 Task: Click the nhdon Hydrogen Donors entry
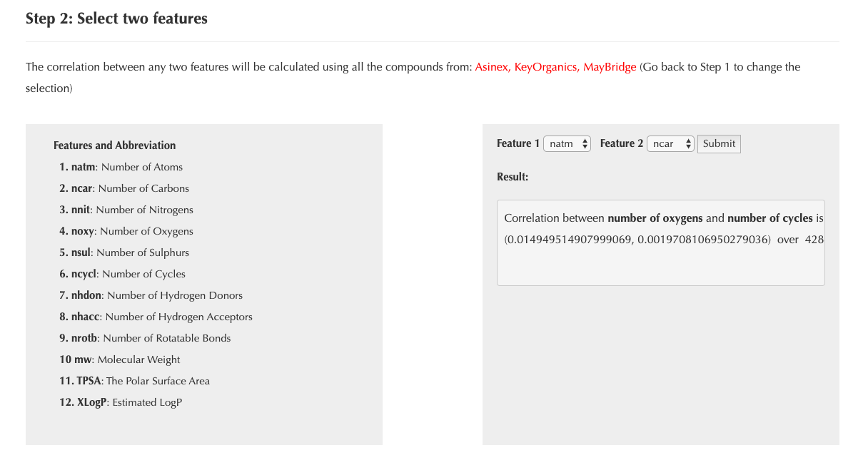click(x=151, y=295)
